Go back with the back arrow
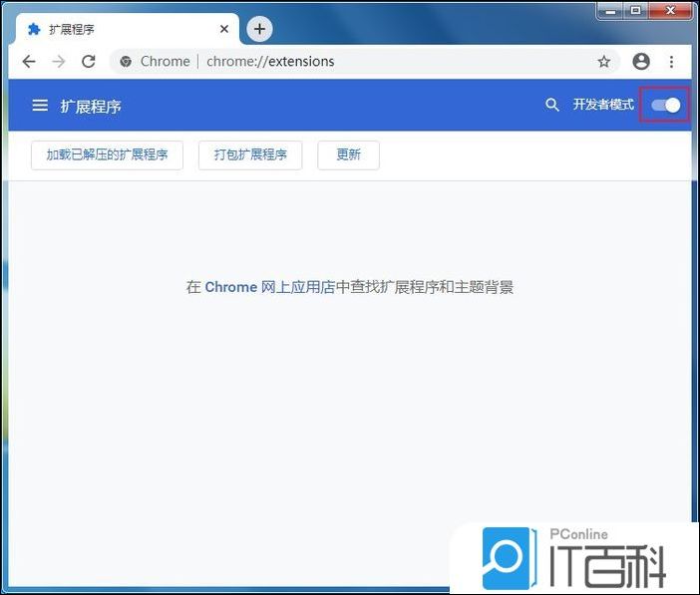The image size is (700, 595). [x=29, y=61]
